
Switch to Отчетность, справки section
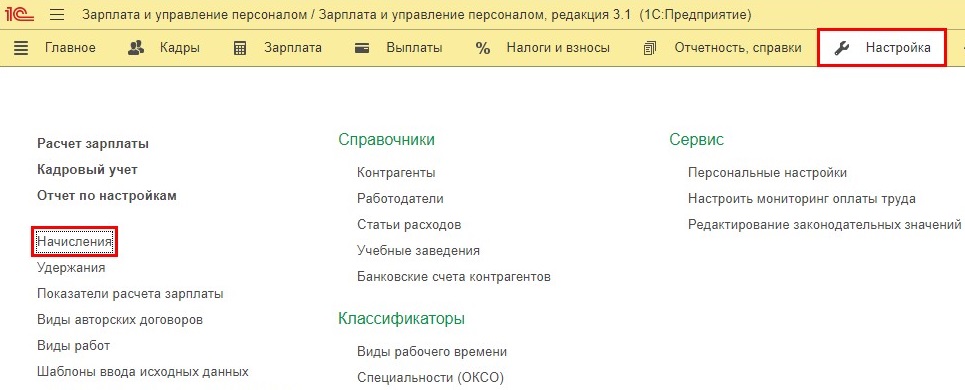click(738, 47)
